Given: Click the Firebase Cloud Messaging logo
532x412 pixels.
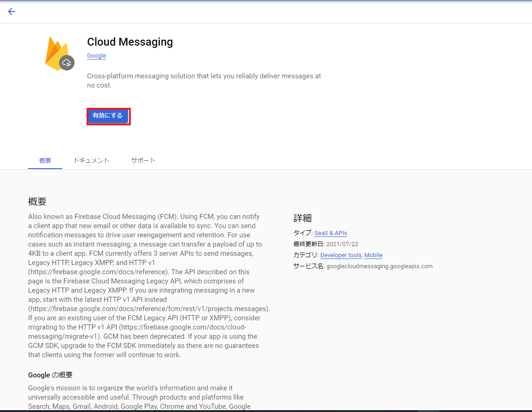Looking at the screenshot, I should click(60, 53).
